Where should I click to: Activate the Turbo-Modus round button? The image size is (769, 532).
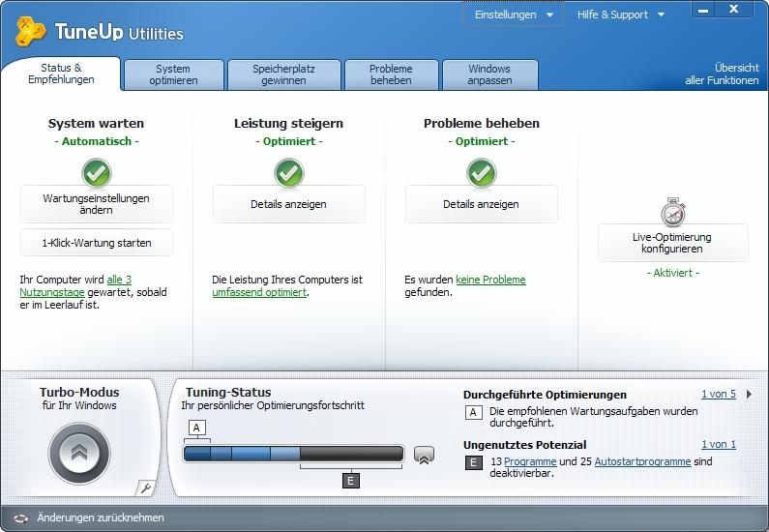point(79,453)
